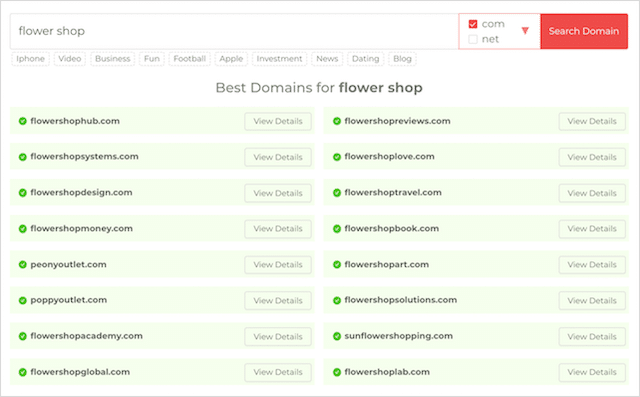Viewport: 640px width, 397px height.
Task: Click green check icon beside flowershopsolutions.com
Action: click(337, 300)
